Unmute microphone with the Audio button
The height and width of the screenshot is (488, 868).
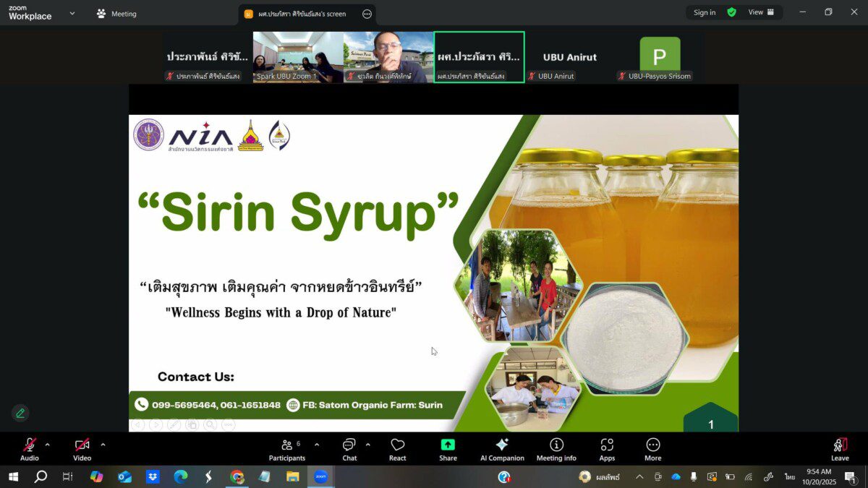(x=30, y=449)
